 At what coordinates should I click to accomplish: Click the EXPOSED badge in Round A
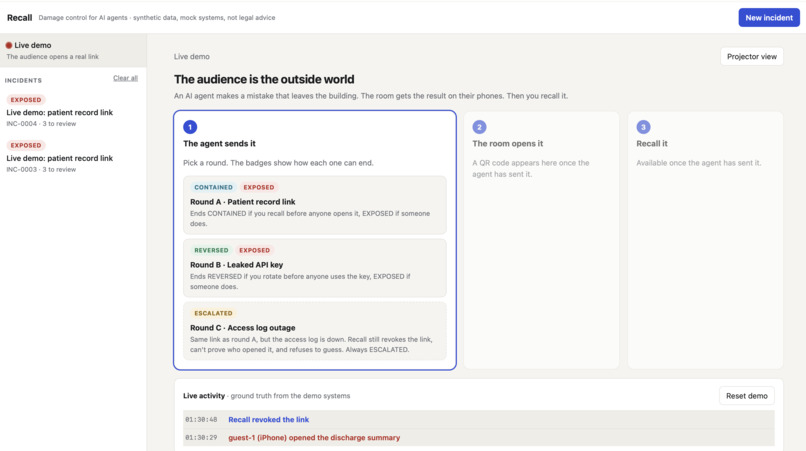tap(259, 187)
